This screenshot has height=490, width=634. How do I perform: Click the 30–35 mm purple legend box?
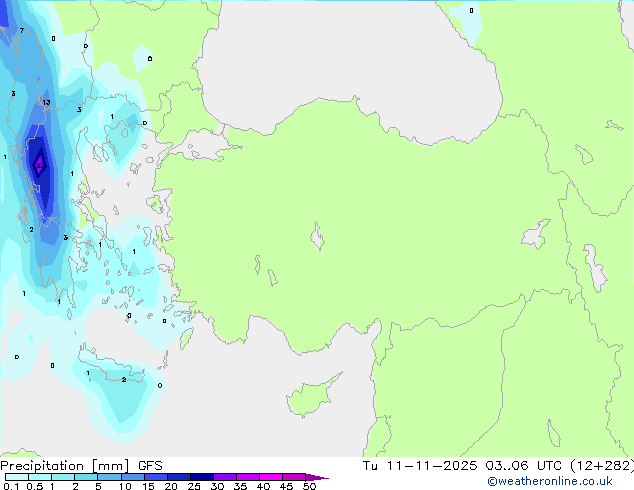(225, 477)
